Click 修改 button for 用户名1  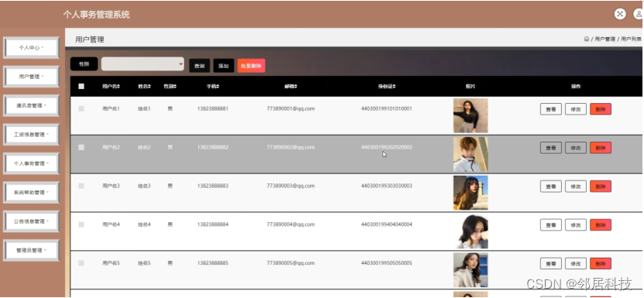(576, 109)
